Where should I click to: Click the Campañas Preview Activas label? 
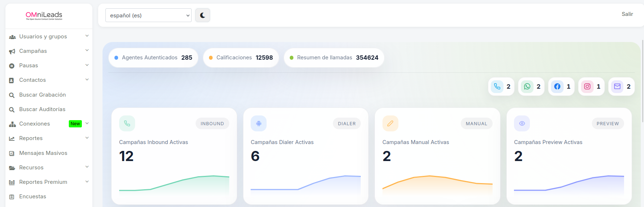click(548, 142)
